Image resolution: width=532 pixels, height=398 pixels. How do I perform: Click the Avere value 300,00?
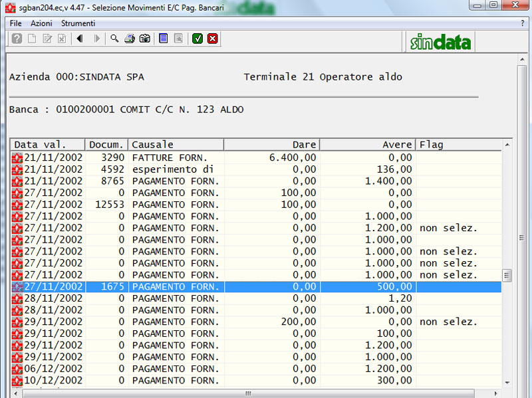(x=394, y=380)
